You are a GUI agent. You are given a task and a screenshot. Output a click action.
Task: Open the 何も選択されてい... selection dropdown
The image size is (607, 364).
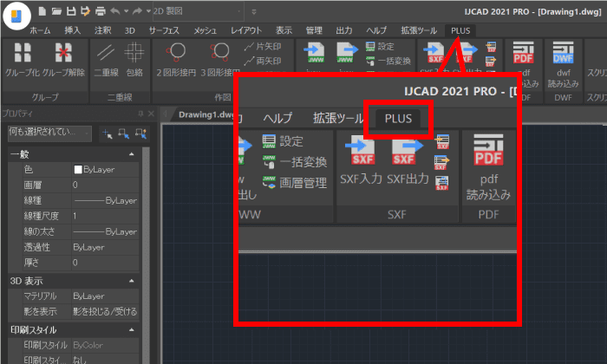(x=49, y=133)
